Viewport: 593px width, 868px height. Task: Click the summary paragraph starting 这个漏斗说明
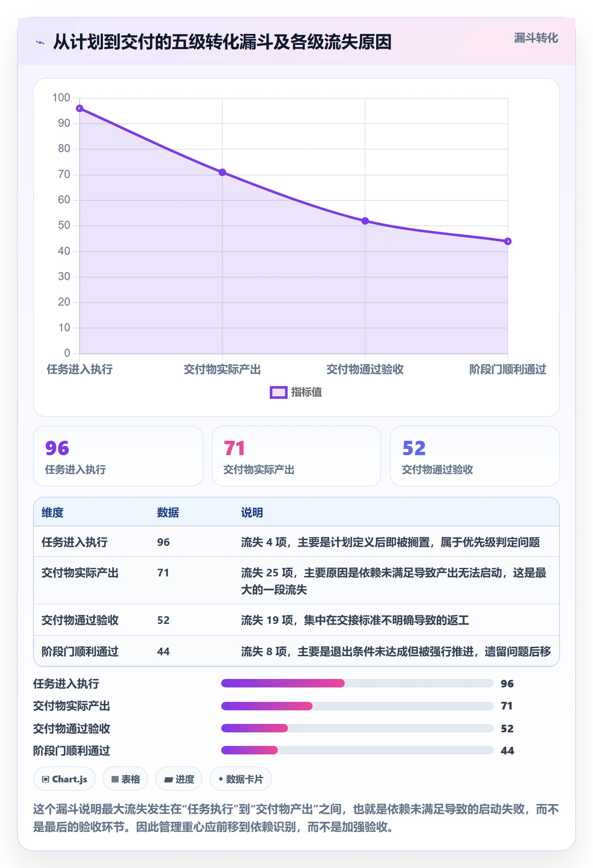[x=296, y=818]
